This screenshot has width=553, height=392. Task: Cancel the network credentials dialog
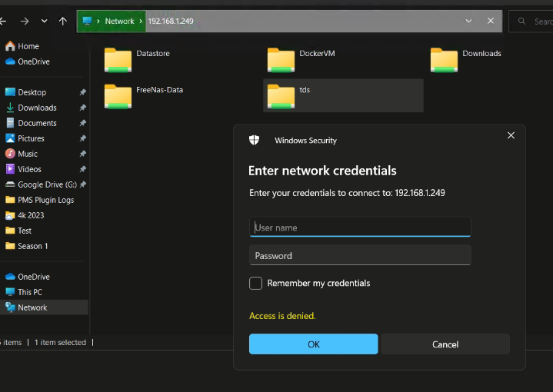(445, 344)
